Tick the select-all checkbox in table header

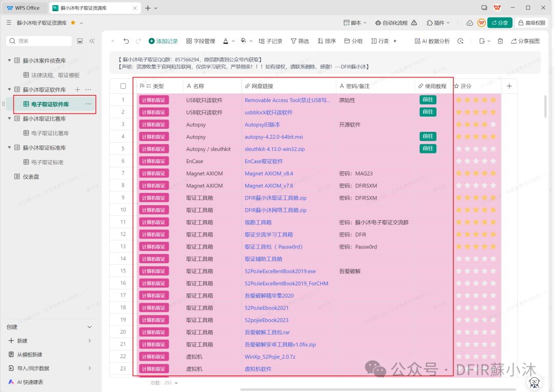(123, 86)
